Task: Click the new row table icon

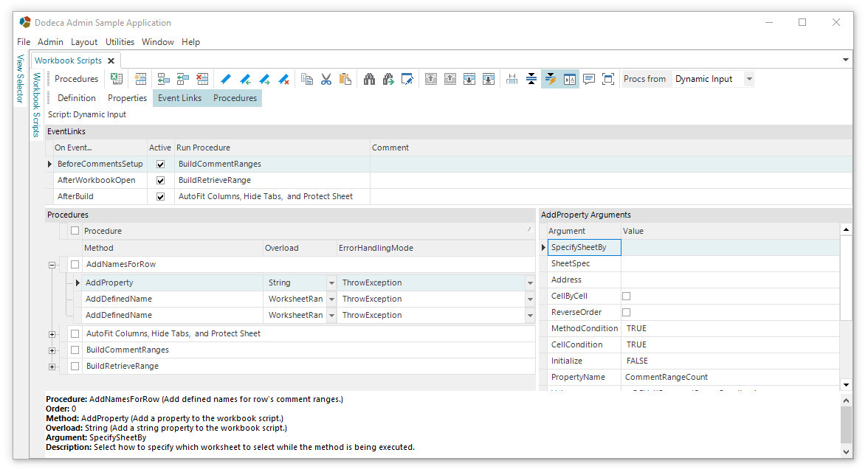Action: point(140,79)
